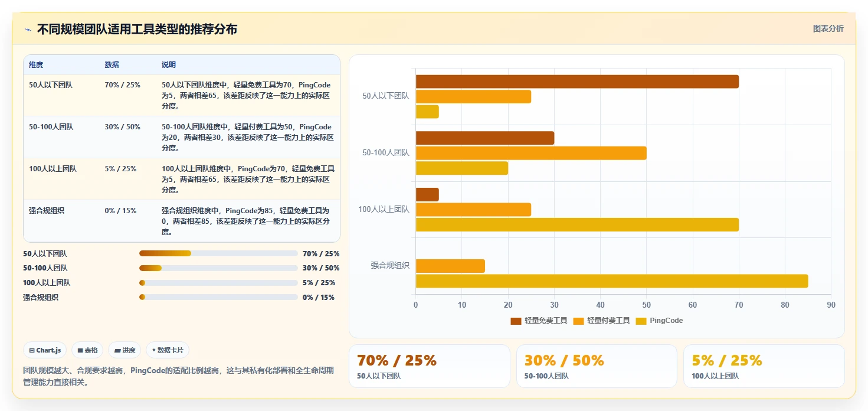The height and width of the screenshot is (411, 868).
Task: Click the 轻量免费工具 bar for 50人以下团队
Action: 577,81
